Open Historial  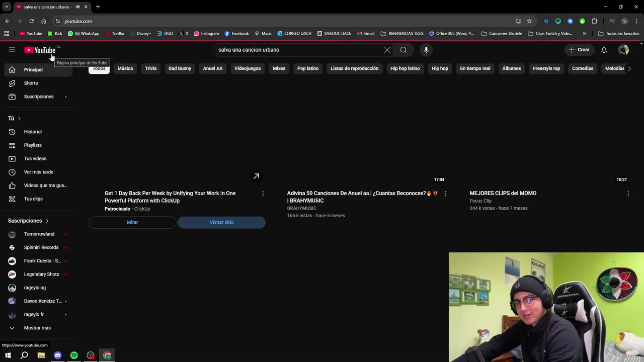click(x=38, y=132)
